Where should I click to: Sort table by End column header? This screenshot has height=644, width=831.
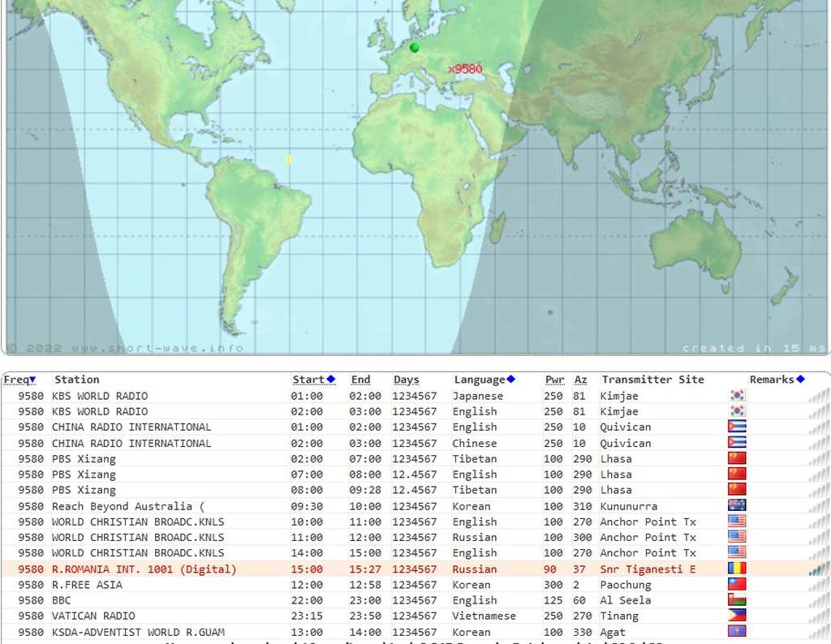[x=360, y=380]
